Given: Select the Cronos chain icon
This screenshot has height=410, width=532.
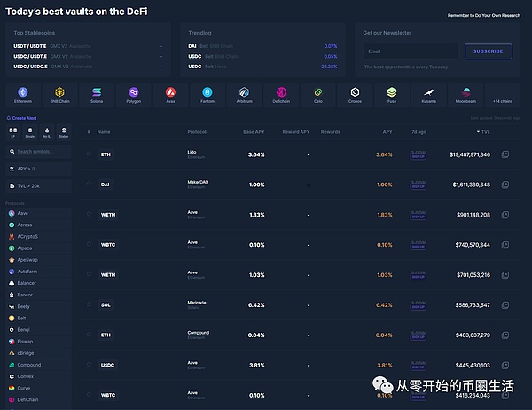Looking at the screenshot, I should (x=355, y=94).
